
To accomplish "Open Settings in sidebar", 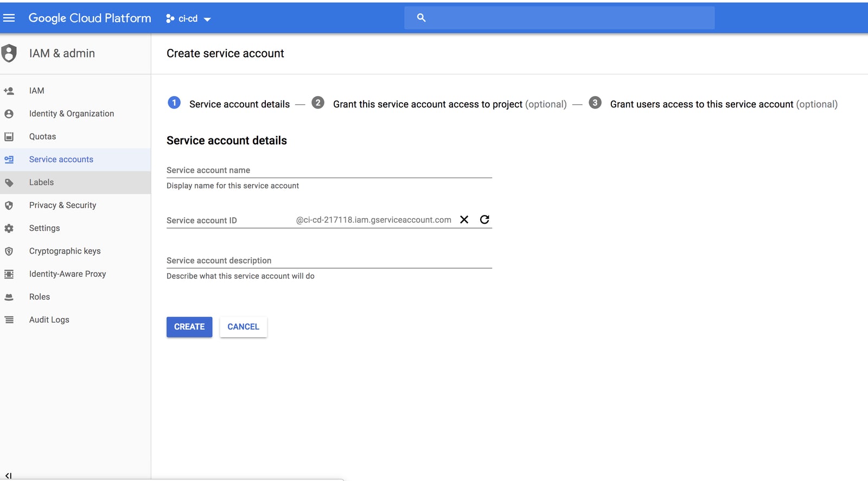I will click(75, 228).
